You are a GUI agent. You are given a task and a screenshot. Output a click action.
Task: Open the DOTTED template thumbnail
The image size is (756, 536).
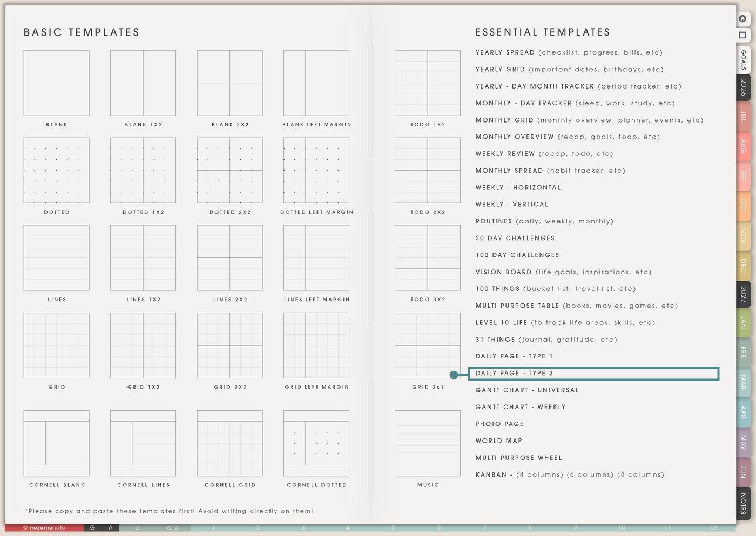click(x=57, y=171)
